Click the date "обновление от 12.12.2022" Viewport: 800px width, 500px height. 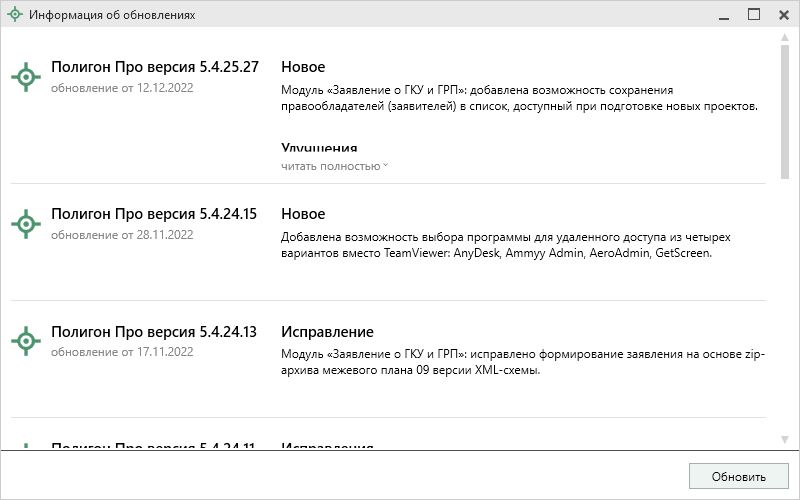122,87
